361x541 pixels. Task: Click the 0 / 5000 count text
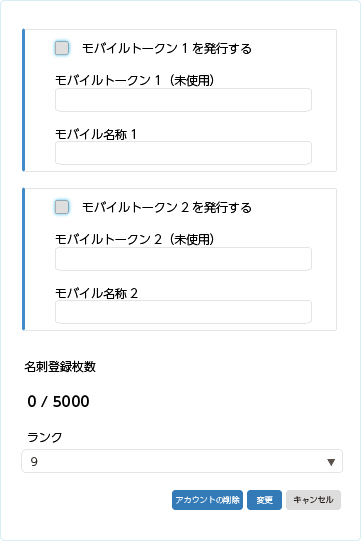[58, 401]
